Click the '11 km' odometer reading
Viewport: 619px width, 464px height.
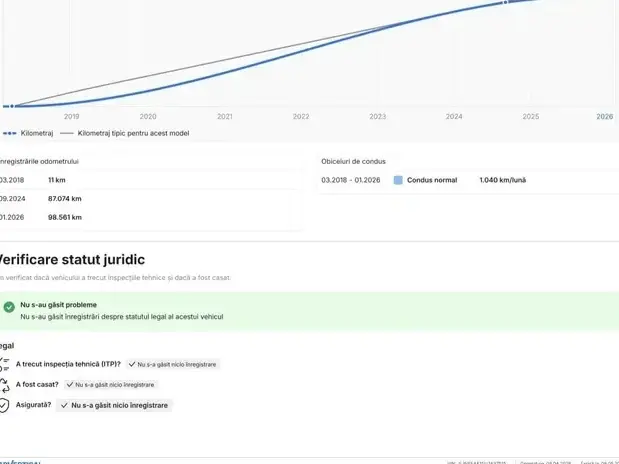[x=57, y=180]
